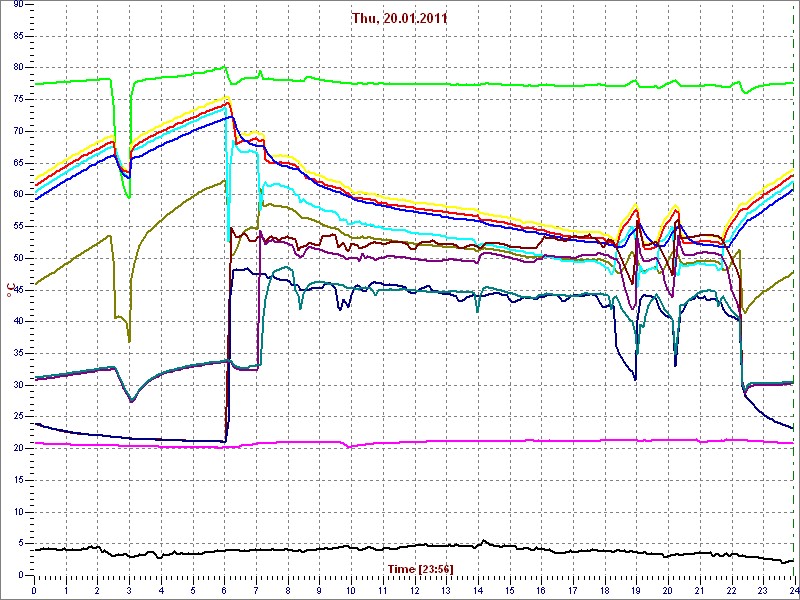Click the '°C' y-axis unit label
The height and width of the screenshot is (600, 800).
click(x=10, y=290)
